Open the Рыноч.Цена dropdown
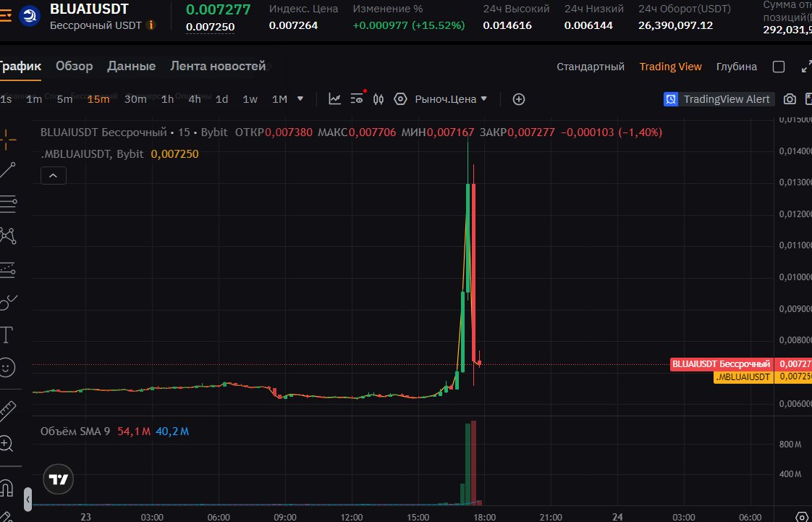The width and height of the screenshot is (812, 522). coord(451,99)
